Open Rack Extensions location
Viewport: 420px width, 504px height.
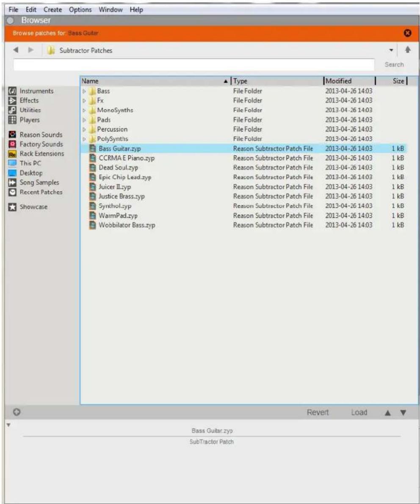tap(36, 153)
